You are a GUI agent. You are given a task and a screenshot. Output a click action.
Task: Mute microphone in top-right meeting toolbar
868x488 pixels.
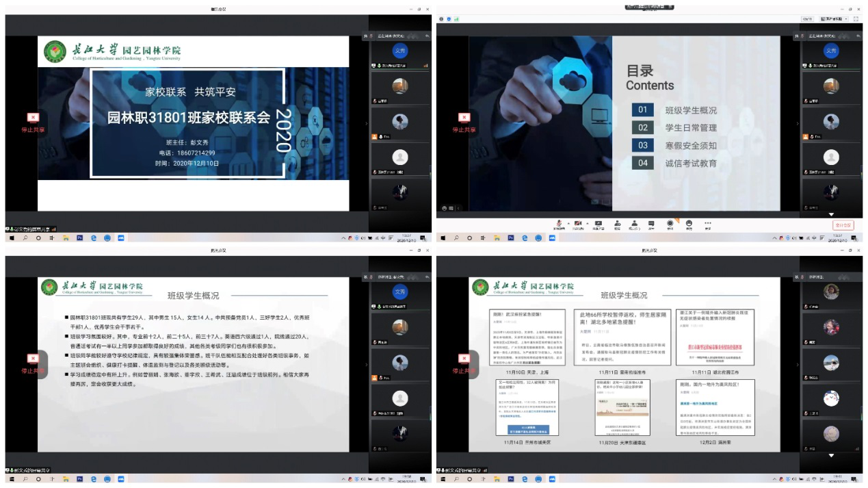559,223
